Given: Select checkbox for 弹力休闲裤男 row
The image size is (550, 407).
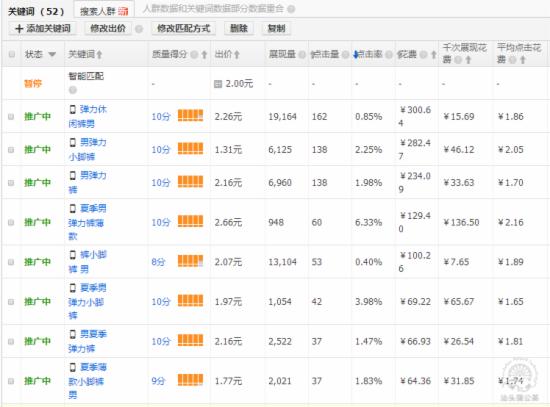Looking at the screenshot, I should [x=11, y=116].
